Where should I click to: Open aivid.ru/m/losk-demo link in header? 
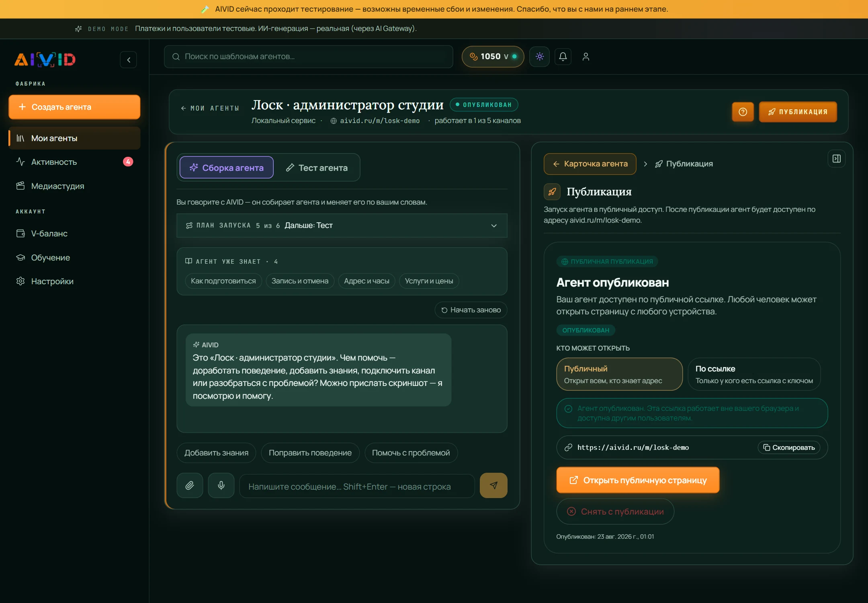[x=375, y=121]
